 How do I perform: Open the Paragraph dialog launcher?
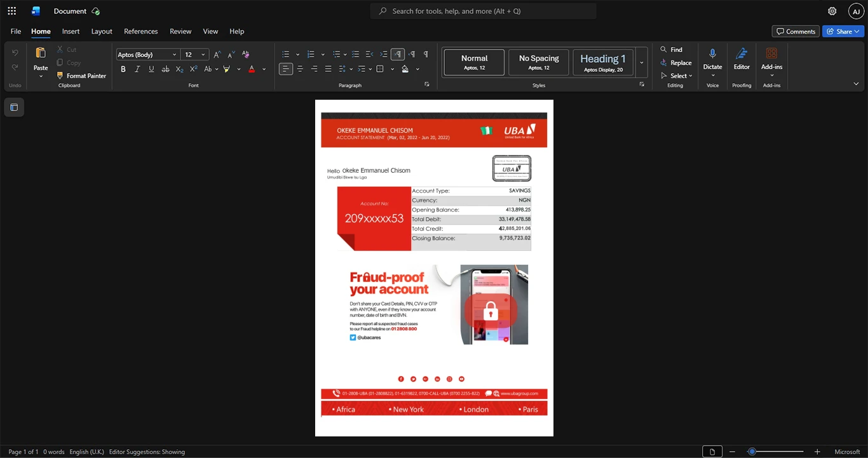427,84
